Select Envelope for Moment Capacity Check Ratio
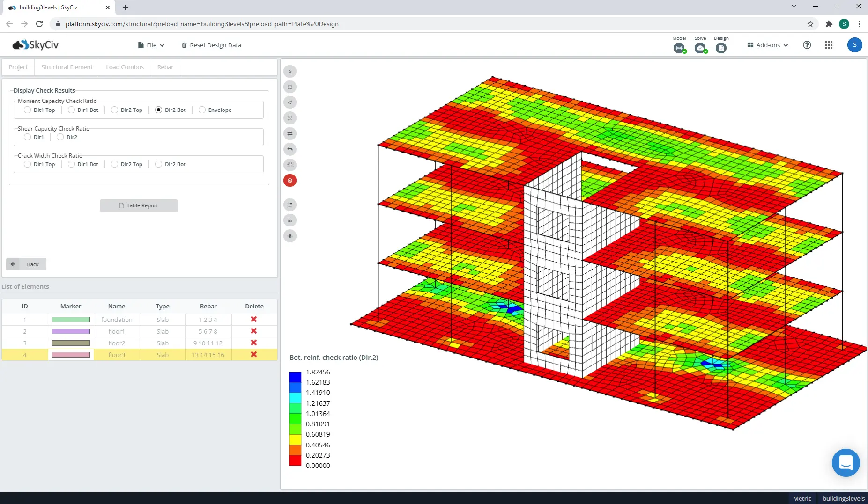The height and width of the screenshot is (504, 868). (202, 110)
